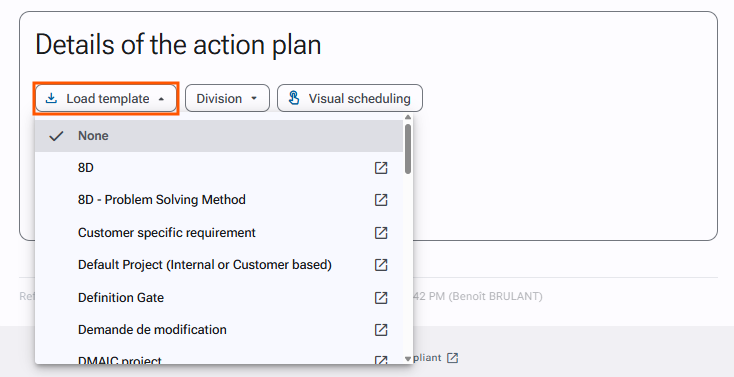Click the download icon in Load template

(x=51, y=98)
